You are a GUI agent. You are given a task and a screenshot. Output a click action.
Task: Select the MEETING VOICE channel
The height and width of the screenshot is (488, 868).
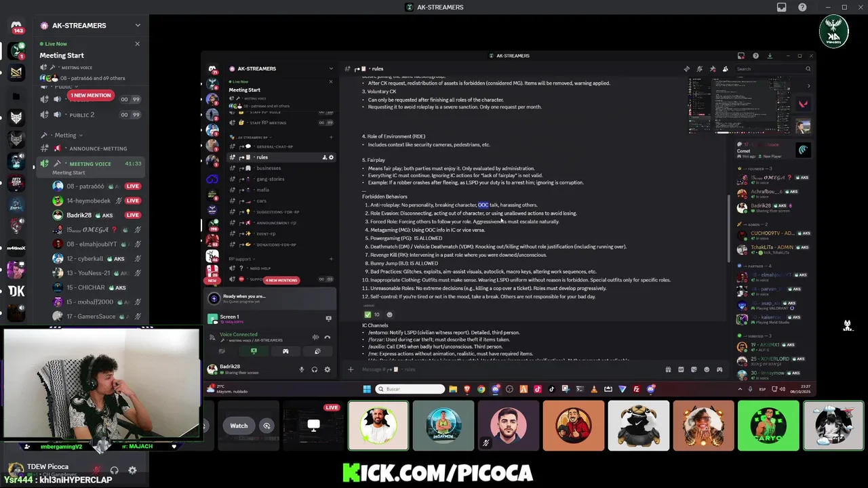(90, 163)
